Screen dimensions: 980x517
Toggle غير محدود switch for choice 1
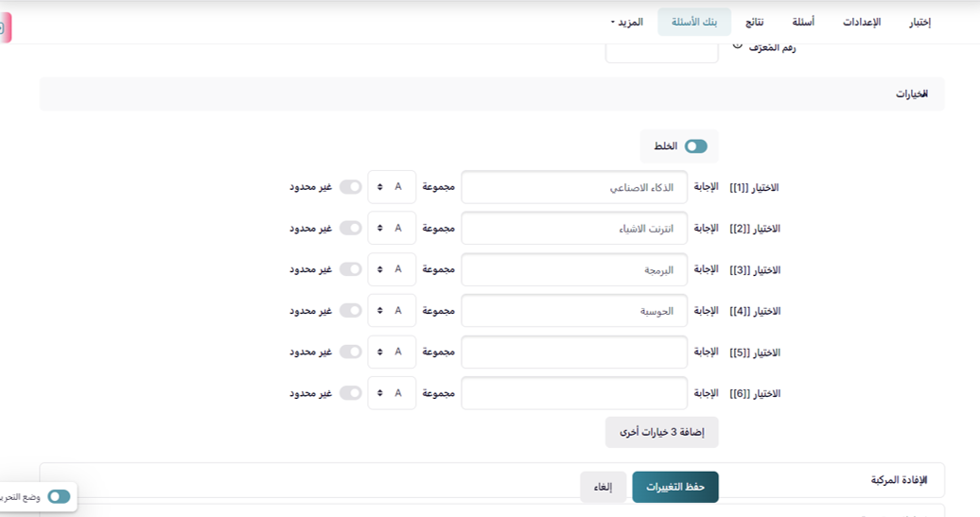point(351,187)
